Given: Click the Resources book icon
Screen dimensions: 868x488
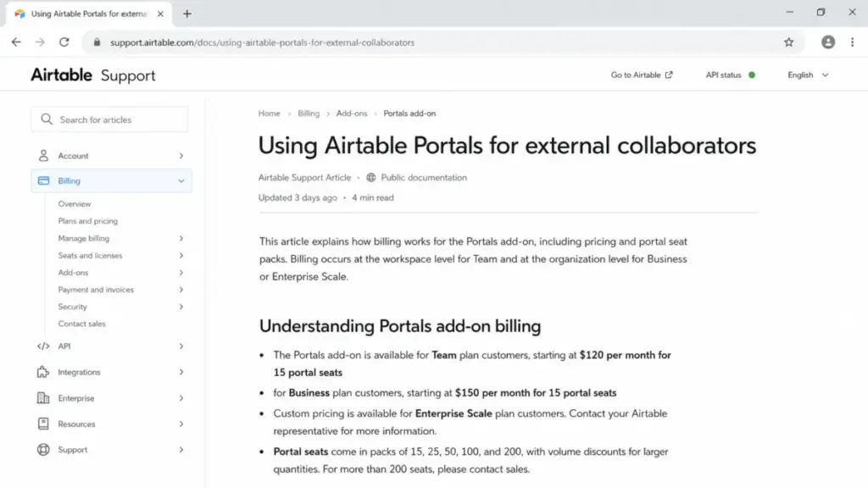Looking at the screenshot, I should point(43,424).
